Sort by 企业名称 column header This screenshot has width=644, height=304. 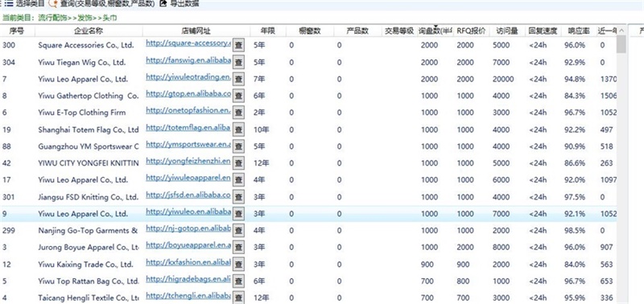coord(89,31)
